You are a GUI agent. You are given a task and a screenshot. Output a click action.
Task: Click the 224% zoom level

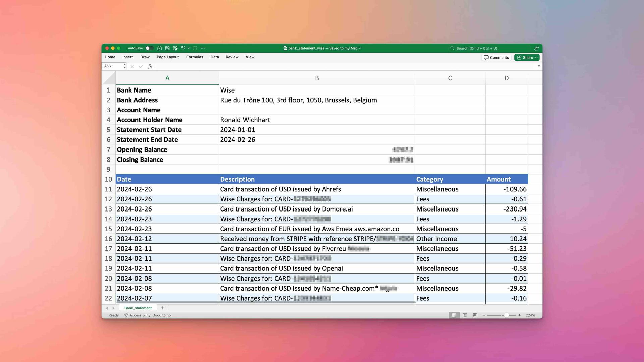(530, 315)
